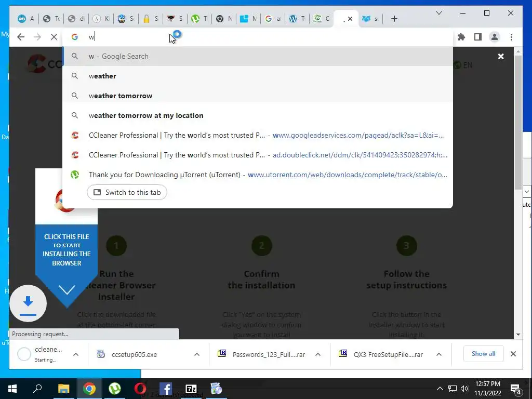Expand options for Passwords_123_Full rar download
Image resolution: width=532 pixels, height=399 pixels.
coord(318,354)
